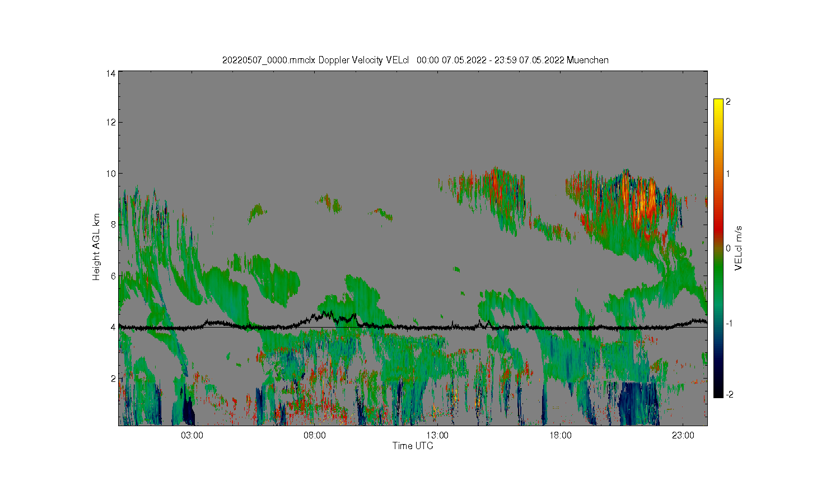This screenshot has width=840, height=504.
Task: Click the colorbar '1' value label
Action: tap(728, 174)
